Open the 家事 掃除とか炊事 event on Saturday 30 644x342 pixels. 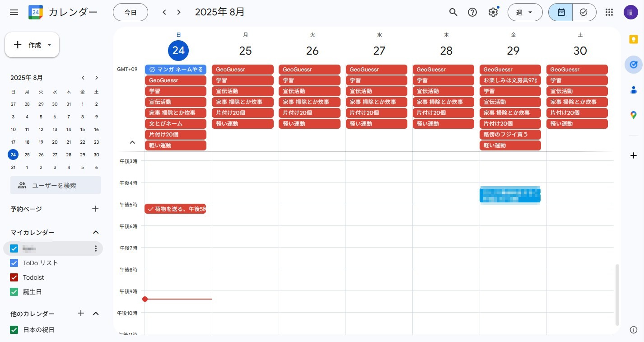click(x=577, y=102)
